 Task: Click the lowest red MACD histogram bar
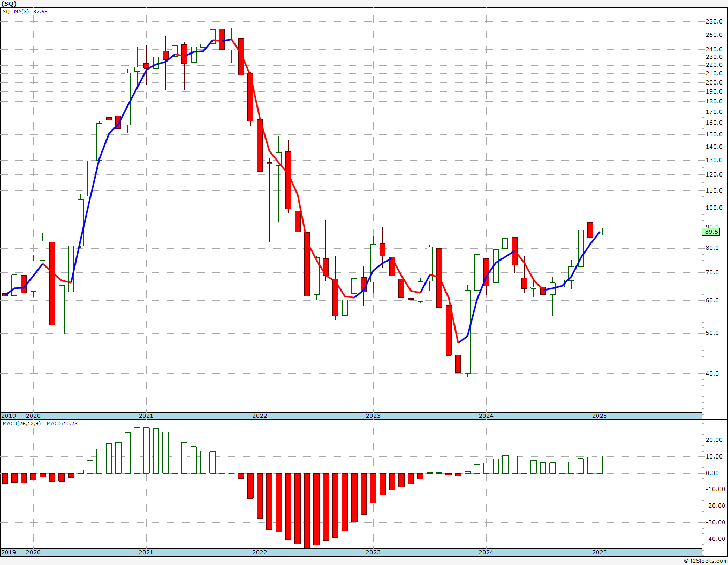[x=307, y=511]
